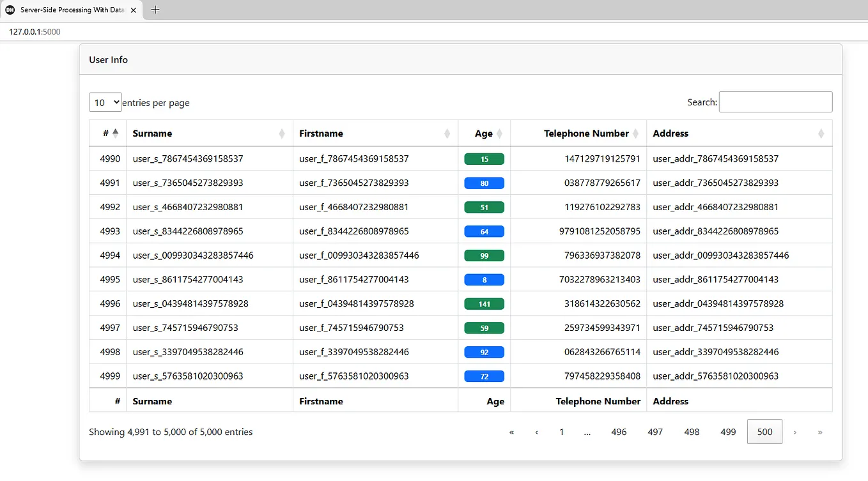Click row number 4995
868x481 pixels.
[110, 279]
